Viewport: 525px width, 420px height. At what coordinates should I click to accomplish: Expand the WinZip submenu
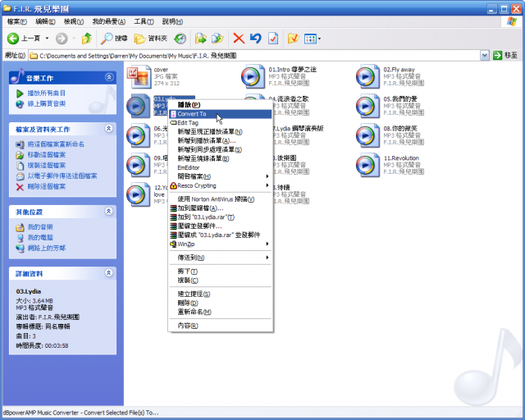click(x=221, y=244)
